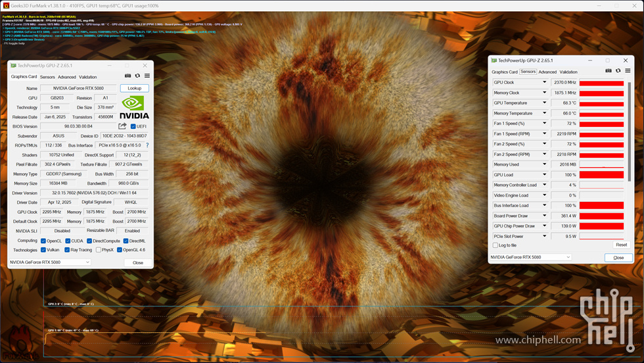Click refresh icon in left GPU-Z window
The image size is (644, 363).
(x=137, y=76)
